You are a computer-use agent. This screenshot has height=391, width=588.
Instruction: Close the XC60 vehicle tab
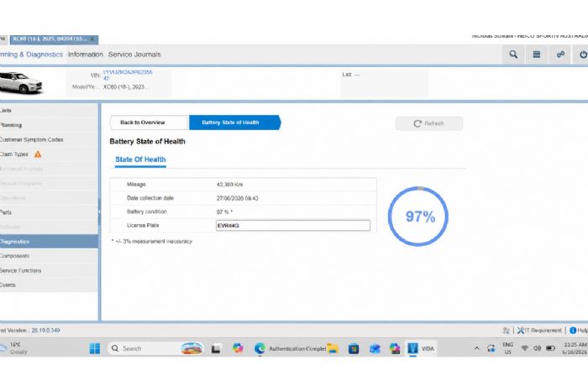click(x=92, y=39)
